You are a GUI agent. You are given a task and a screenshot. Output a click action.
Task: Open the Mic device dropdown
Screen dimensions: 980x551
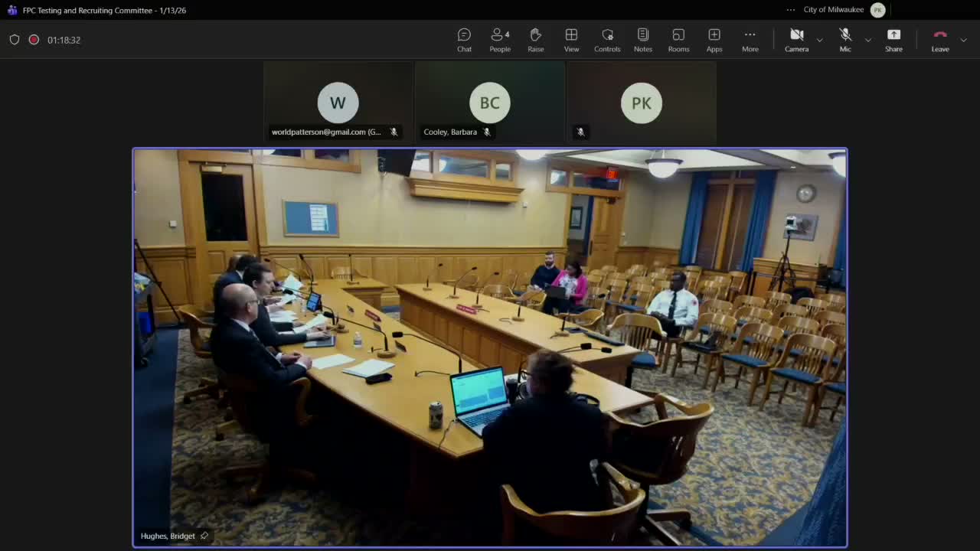point(867,41)
